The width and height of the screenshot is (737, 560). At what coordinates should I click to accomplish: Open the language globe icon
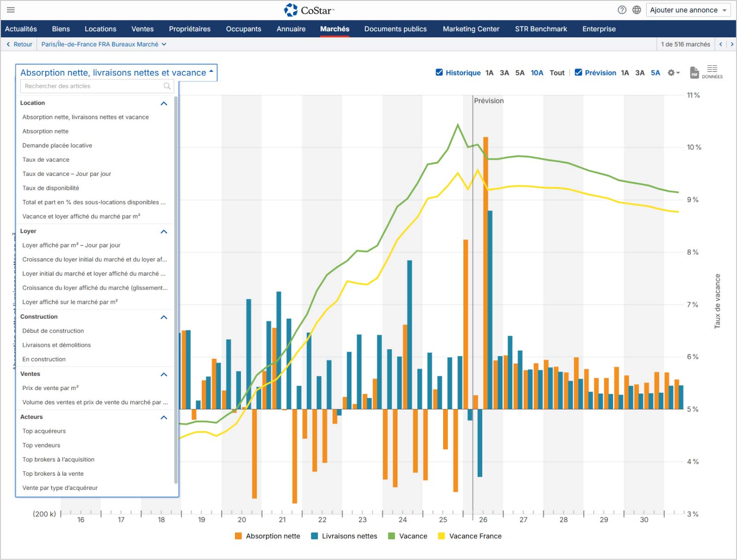click(x=637, y=10)
